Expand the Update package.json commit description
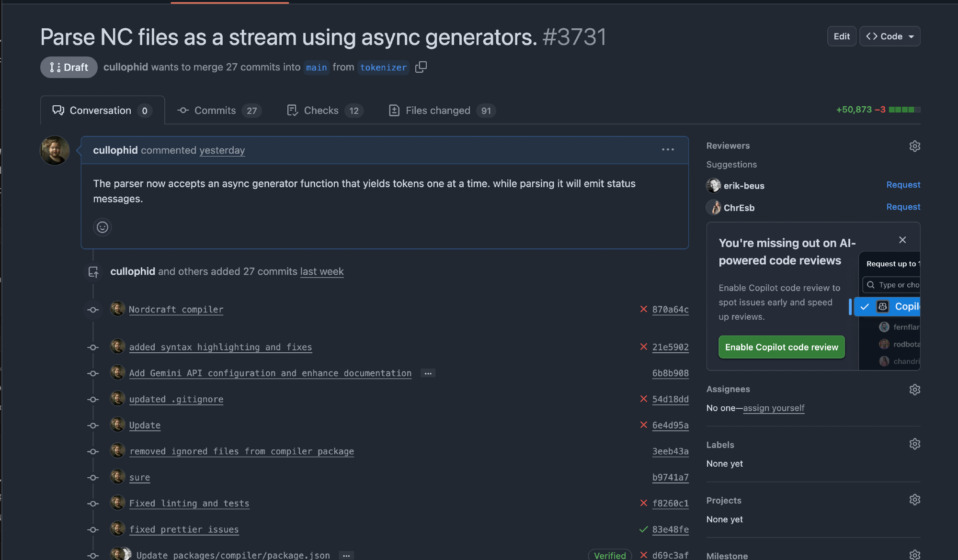The image size is (958, 560). pyautogui.click(x=346, y=555)
